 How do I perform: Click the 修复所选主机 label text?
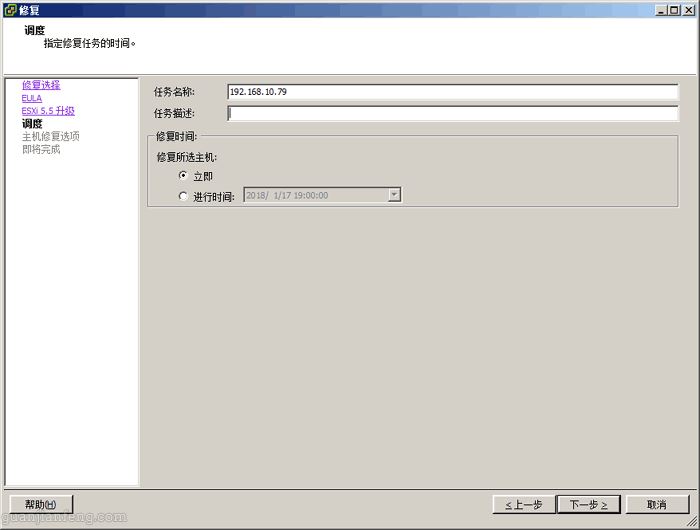point(187,157)
